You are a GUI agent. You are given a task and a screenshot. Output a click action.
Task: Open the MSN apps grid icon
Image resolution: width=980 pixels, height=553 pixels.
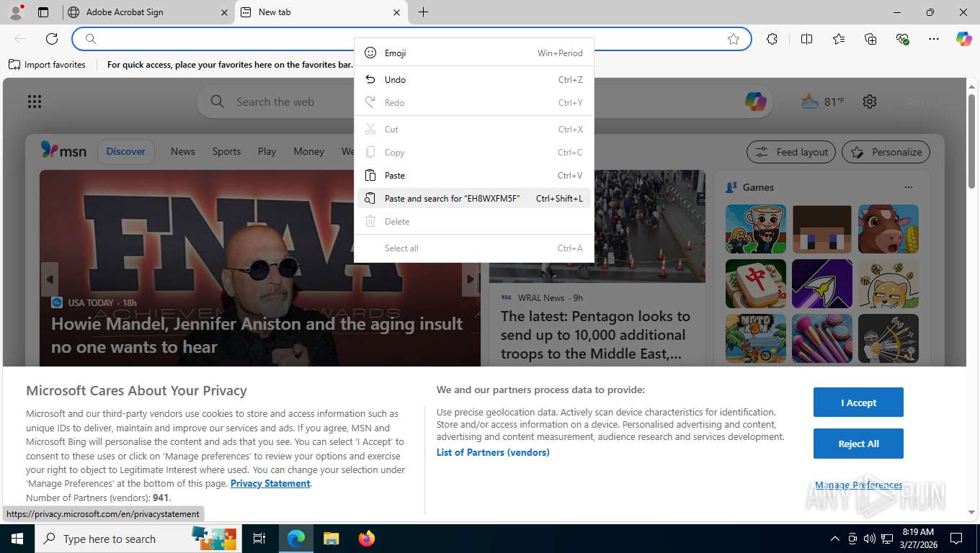click(x=35, y=102)
